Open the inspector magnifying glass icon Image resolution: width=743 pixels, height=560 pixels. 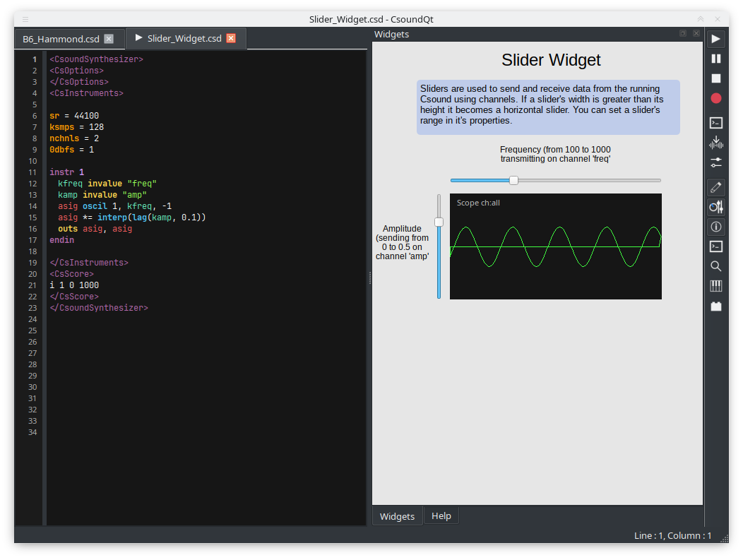(x=716, y=266)
